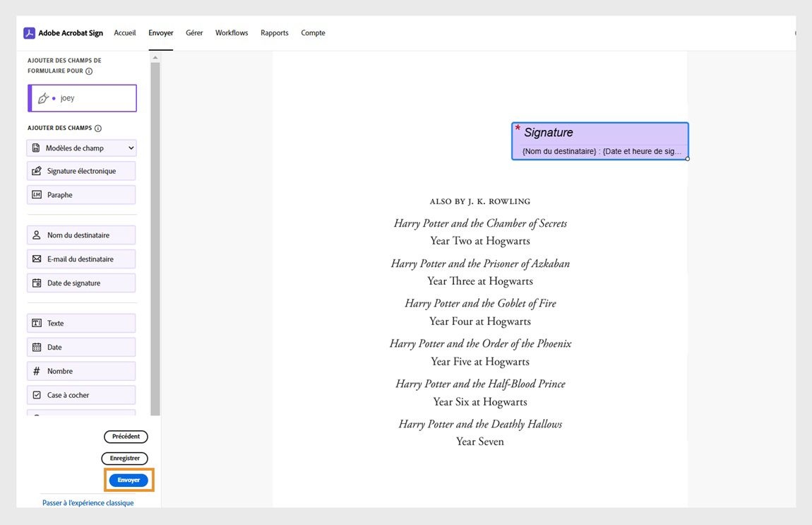Click the Prisoner of Azkaban title text

click(x=480, y=264)
